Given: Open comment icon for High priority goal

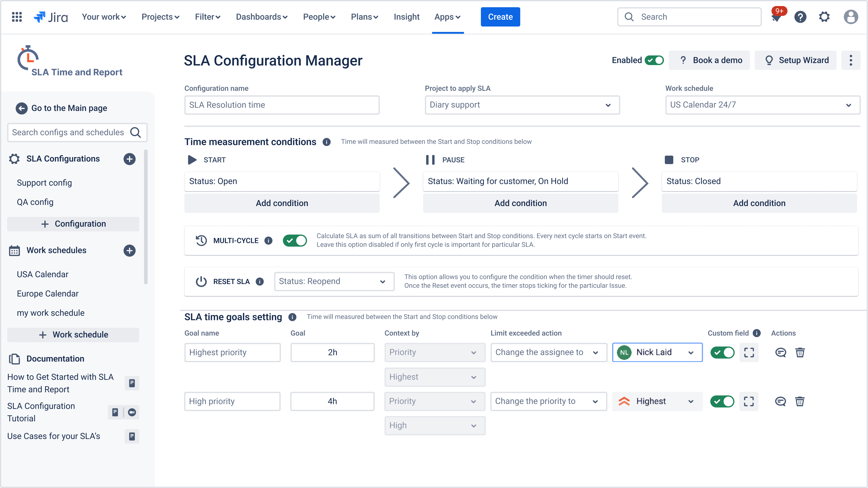Looking at the screenshot, I should 780,401.
